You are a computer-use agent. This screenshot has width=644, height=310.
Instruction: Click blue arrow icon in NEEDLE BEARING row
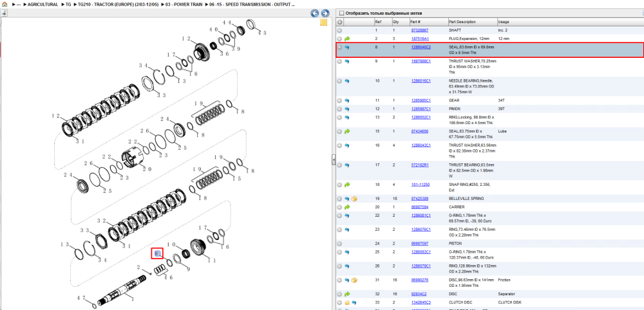(x=346, y=81)
